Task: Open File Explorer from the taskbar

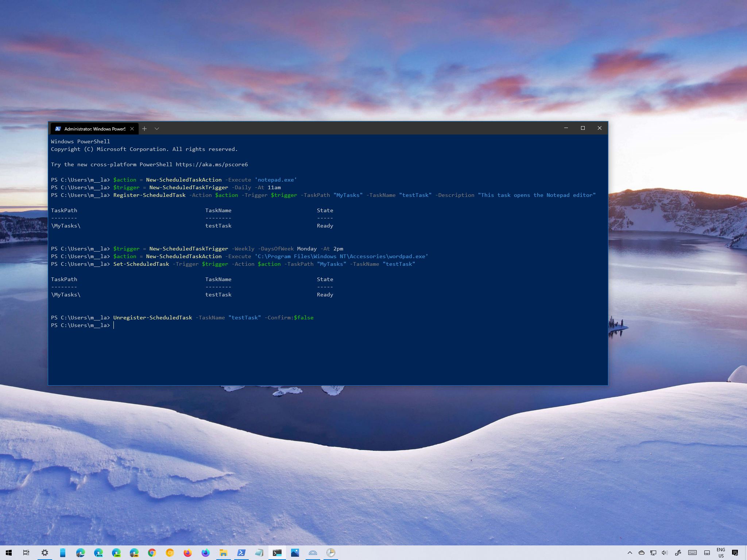Action: point(223,553)
